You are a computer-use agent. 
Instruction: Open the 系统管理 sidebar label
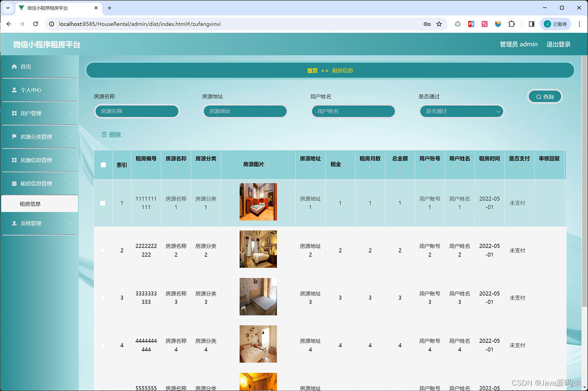(31, 223)
